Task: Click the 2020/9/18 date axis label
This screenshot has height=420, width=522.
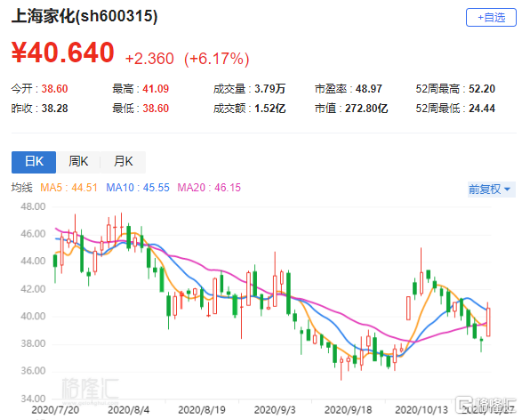Action: coord(348,410)
